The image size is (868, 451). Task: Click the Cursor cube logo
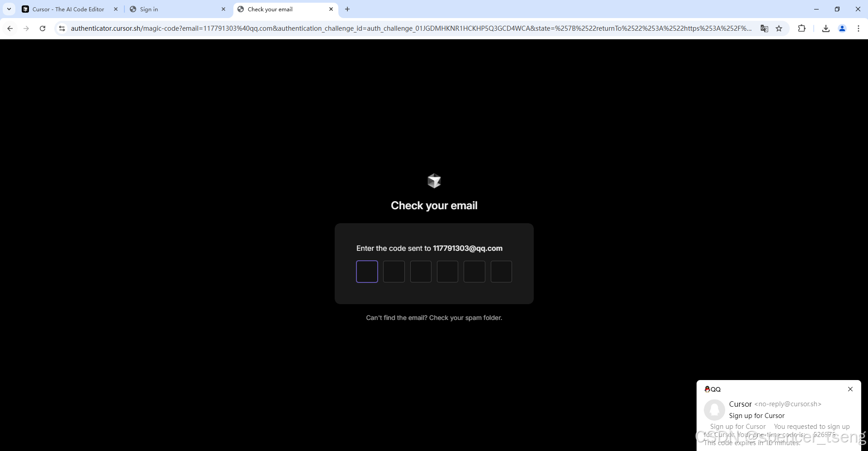pos(434,181)
